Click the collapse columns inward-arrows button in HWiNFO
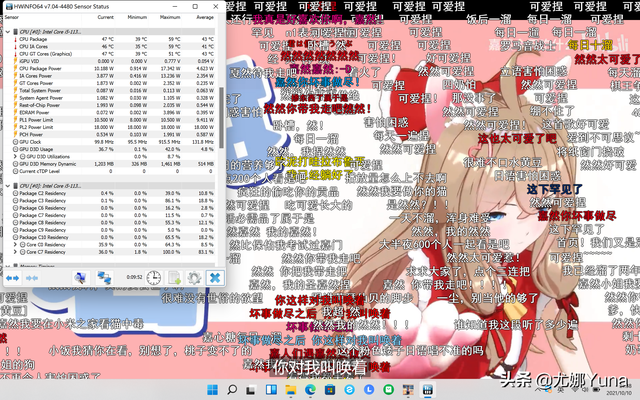The image size is (640, 400). tap(32, 278)
